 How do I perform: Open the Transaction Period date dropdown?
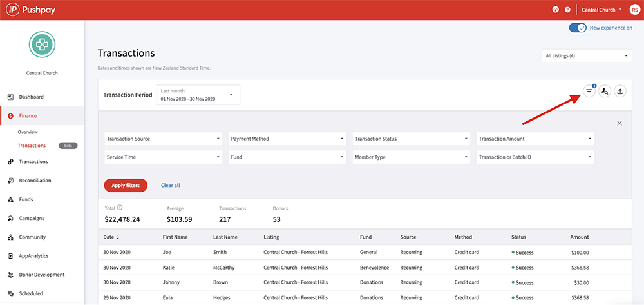click(x=198, y=95)
